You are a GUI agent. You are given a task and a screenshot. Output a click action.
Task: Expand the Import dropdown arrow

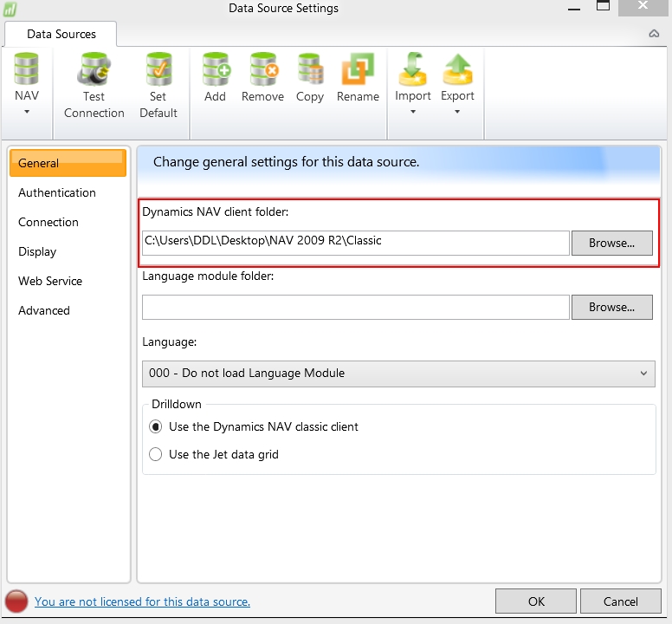coord(413,112)
